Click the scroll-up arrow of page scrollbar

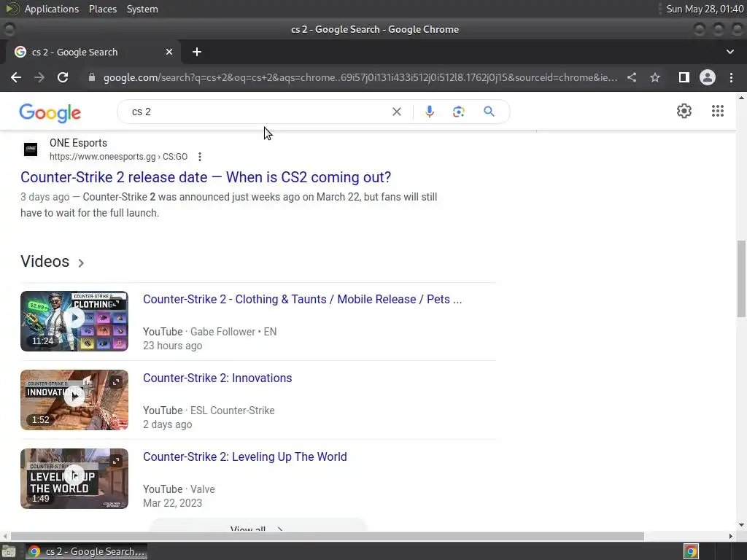741,98
